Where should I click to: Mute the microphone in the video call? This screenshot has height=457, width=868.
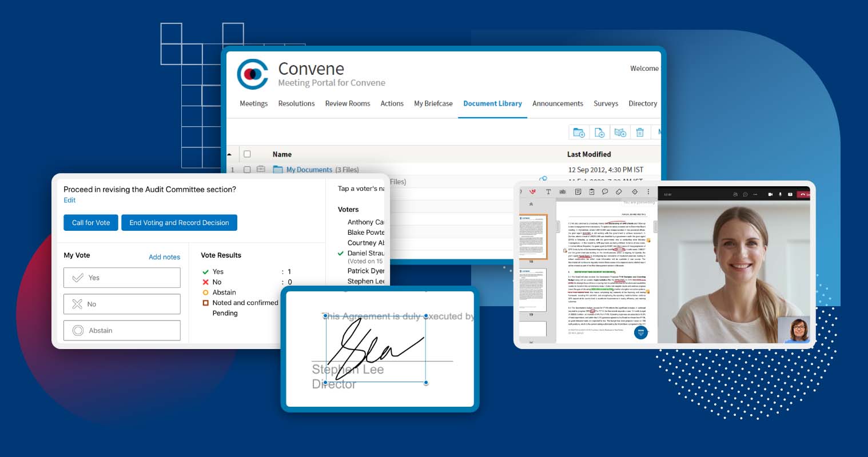click(x=780, y=195)
